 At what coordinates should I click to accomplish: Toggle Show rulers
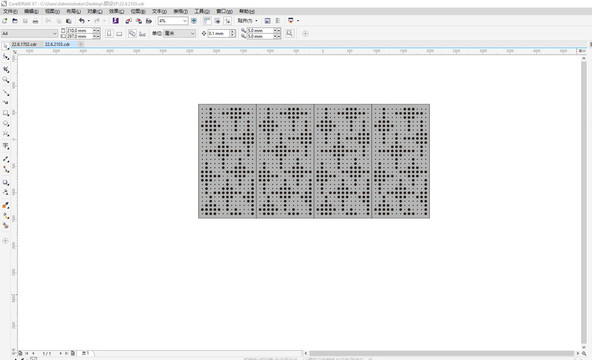coord(207,21)
